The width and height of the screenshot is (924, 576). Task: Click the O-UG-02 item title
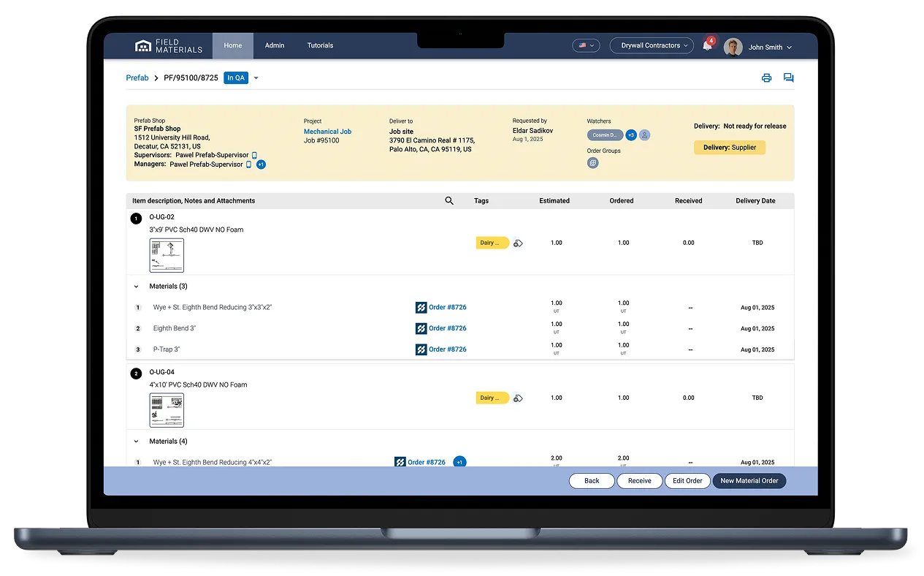click(x=162, y=217)
